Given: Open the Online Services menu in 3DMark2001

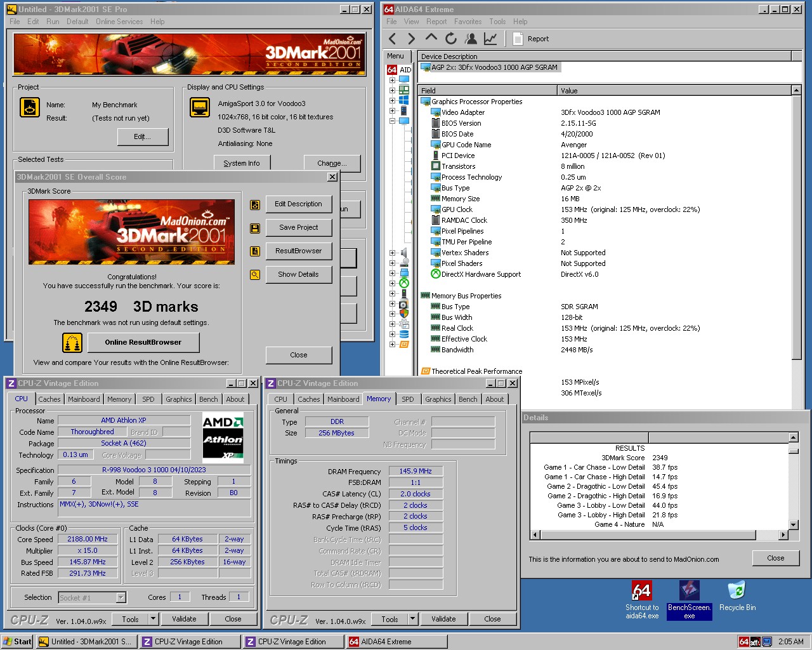Looking at the screenshot, I should pos(119,22).
